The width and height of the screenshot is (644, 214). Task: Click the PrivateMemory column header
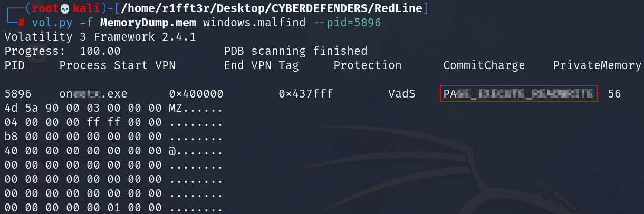pyautogui.click(x=597, y=65)
